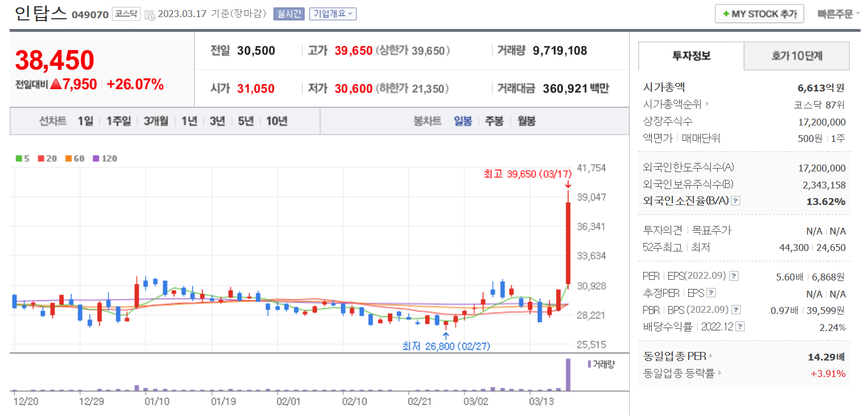Click the 외국인소진율 value 13.62%
The height and width of the screenshot is (415, 868).
[826, 201]
